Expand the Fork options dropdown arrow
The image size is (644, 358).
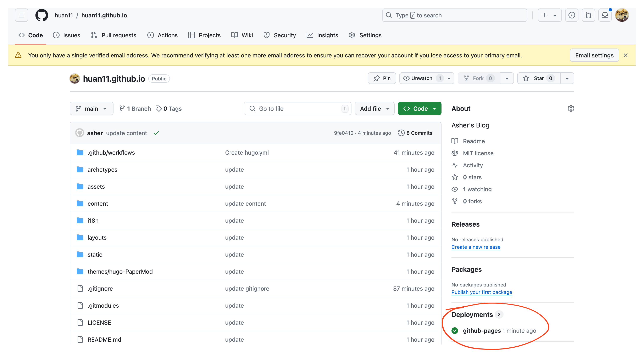point(506,78)
